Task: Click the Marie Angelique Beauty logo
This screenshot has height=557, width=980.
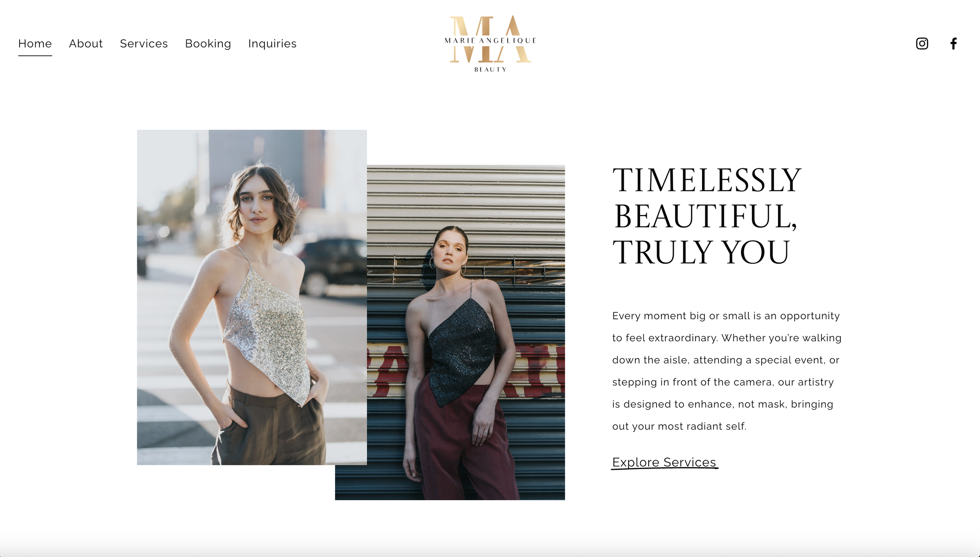Action: click(x=490, y=44)
